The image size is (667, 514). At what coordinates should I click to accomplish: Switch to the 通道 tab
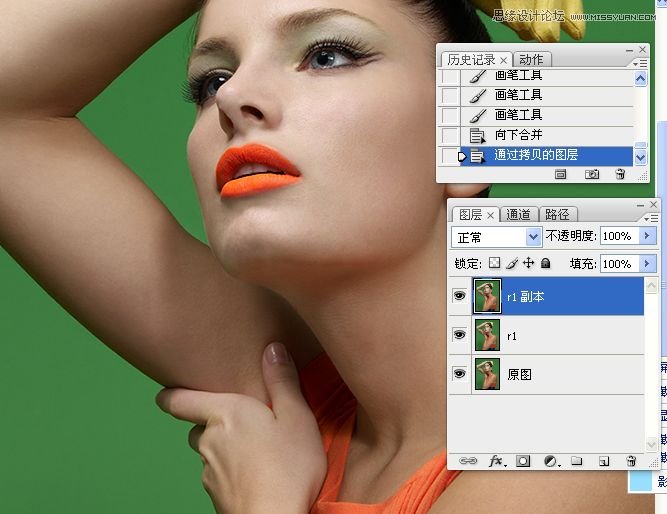(518, 215)
